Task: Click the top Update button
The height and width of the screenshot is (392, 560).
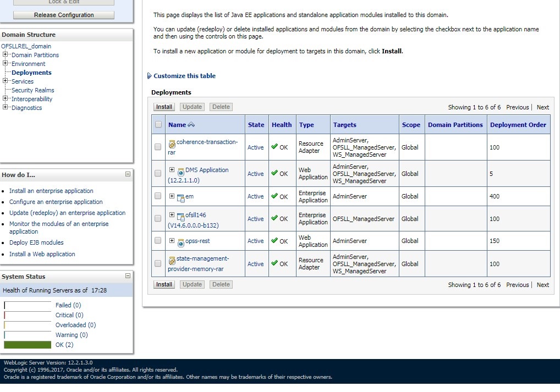Action: click(x=192, y=107)
